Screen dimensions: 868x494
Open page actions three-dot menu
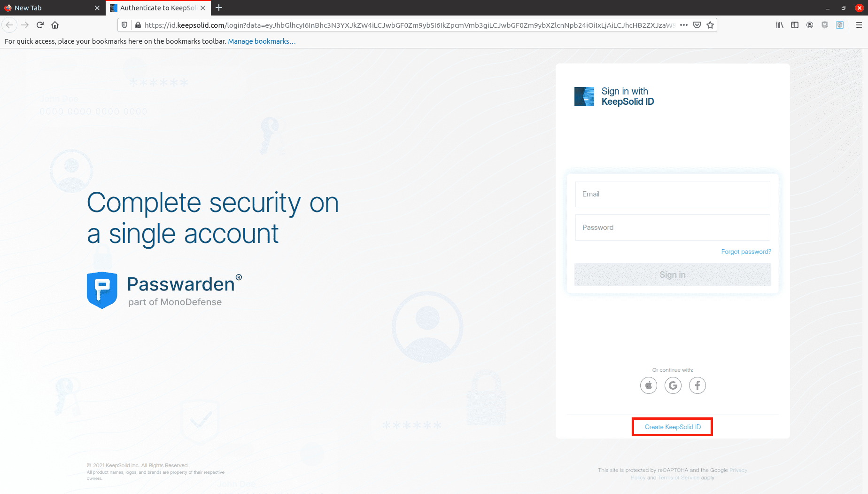(x=684, y=25)
